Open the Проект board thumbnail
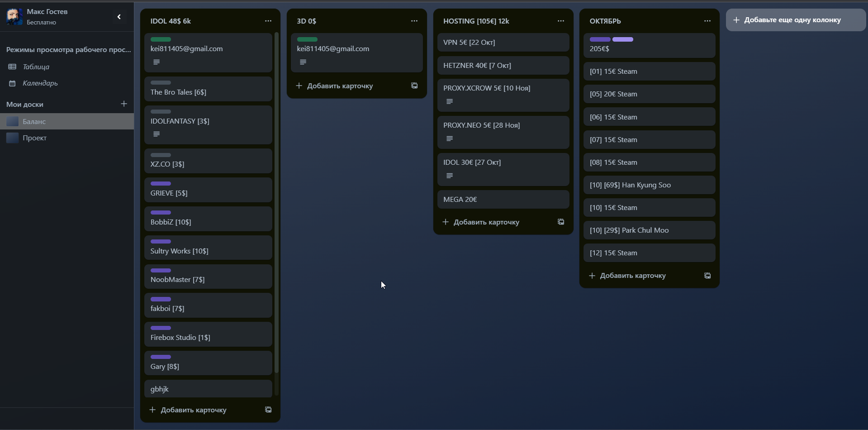This screenshot has height=430, width=868. tap(13, 138)
